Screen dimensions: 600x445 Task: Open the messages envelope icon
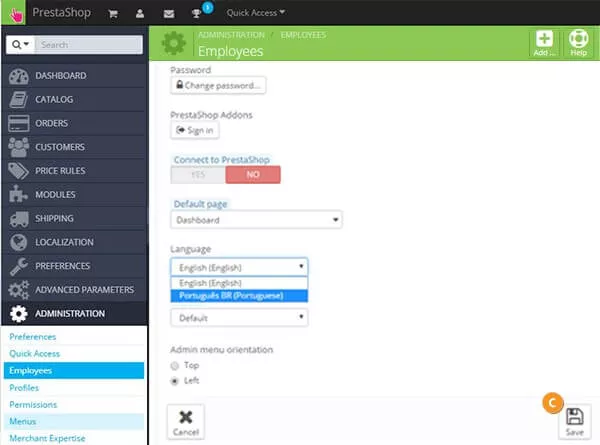[169, 14]
